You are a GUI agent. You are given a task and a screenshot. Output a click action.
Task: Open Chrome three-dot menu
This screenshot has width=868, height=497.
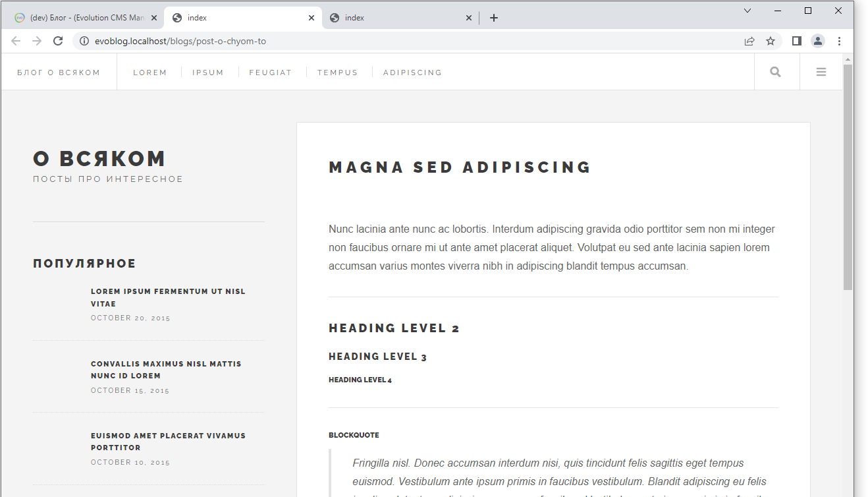tap(839, 41)
